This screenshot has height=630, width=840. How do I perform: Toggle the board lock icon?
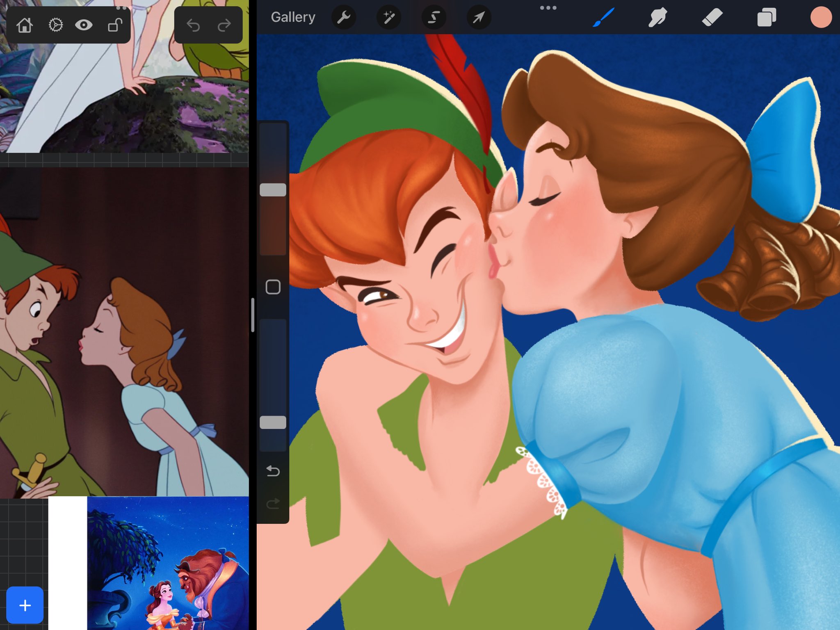pos(115,25)
